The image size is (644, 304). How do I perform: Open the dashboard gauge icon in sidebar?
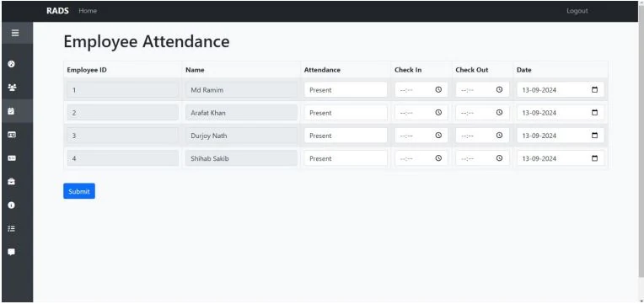[12, 64]
